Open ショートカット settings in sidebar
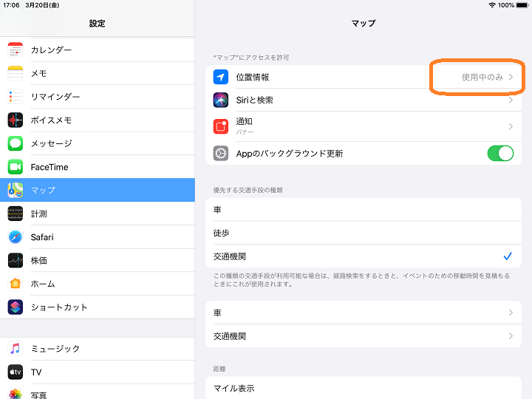Image resolution: width=532 pixels, height=399 pixels. (98, 307)
